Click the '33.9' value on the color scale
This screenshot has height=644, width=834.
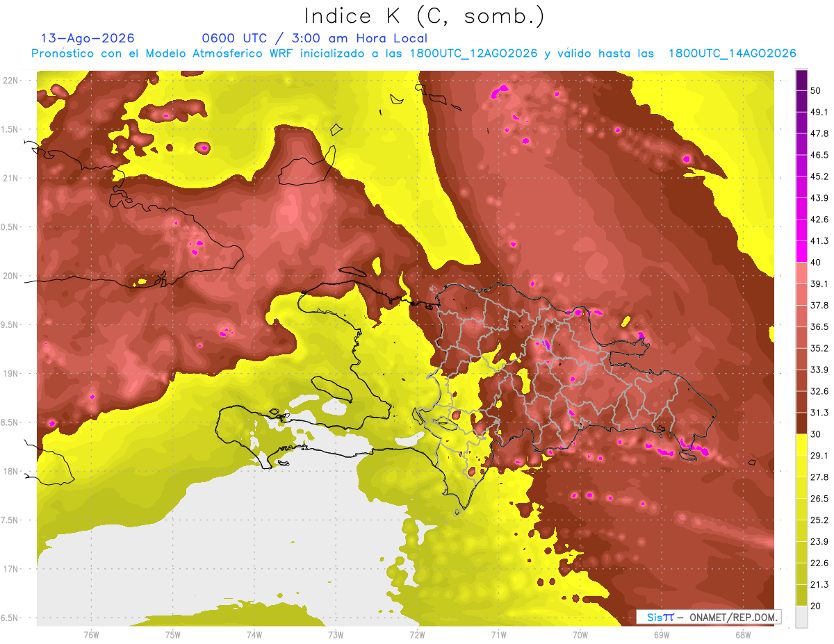[819, 370]
